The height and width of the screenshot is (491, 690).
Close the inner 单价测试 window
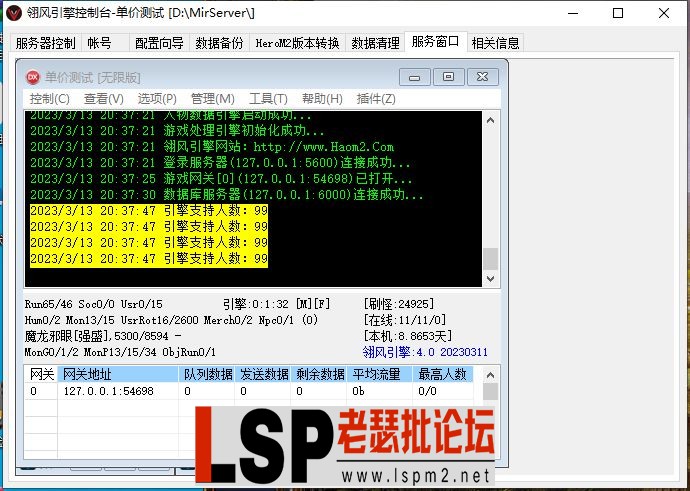coord(482,77)
